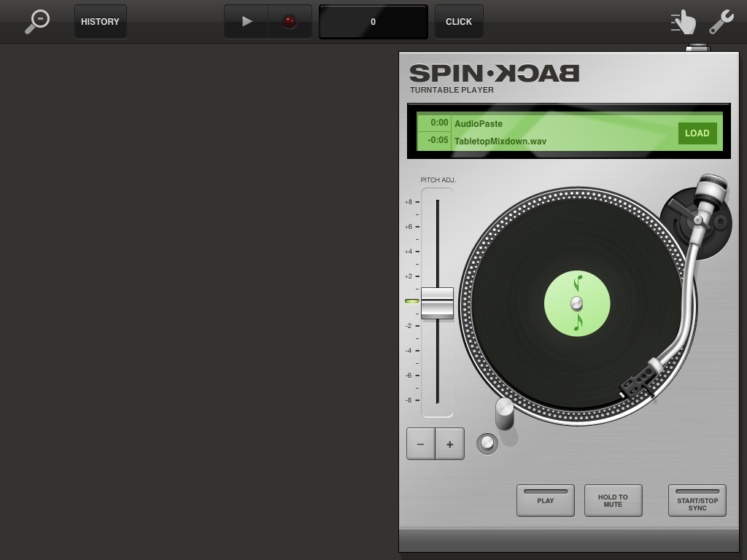Screen dimensions: 747x560
Task: Click the -8 mark on pitch scale
Action: click(x=409, y=400)
